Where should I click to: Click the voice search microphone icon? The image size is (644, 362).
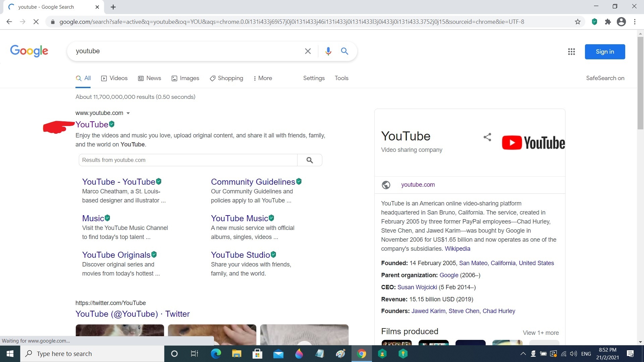pyautogui.click(x=328, y=51)
